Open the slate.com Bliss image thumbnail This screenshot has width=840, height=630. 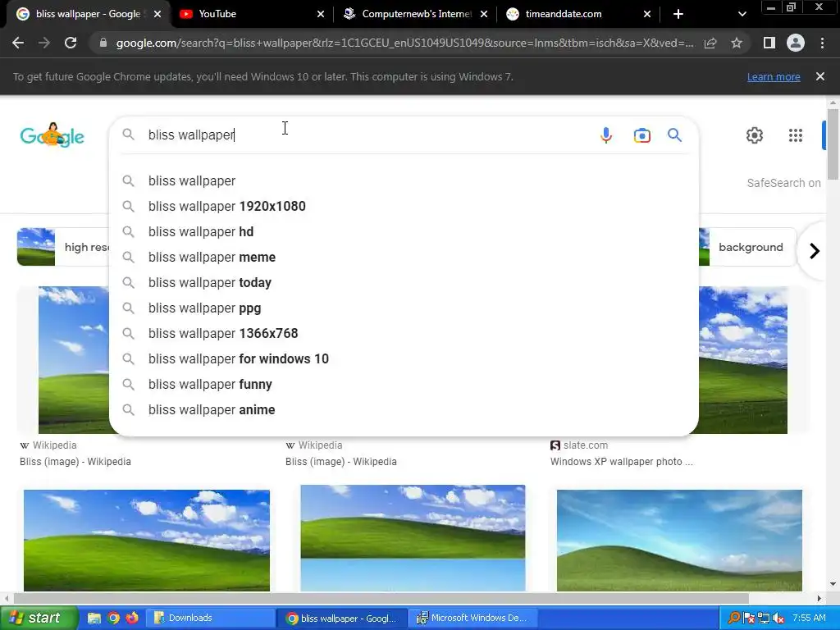[x=743, y=360]
